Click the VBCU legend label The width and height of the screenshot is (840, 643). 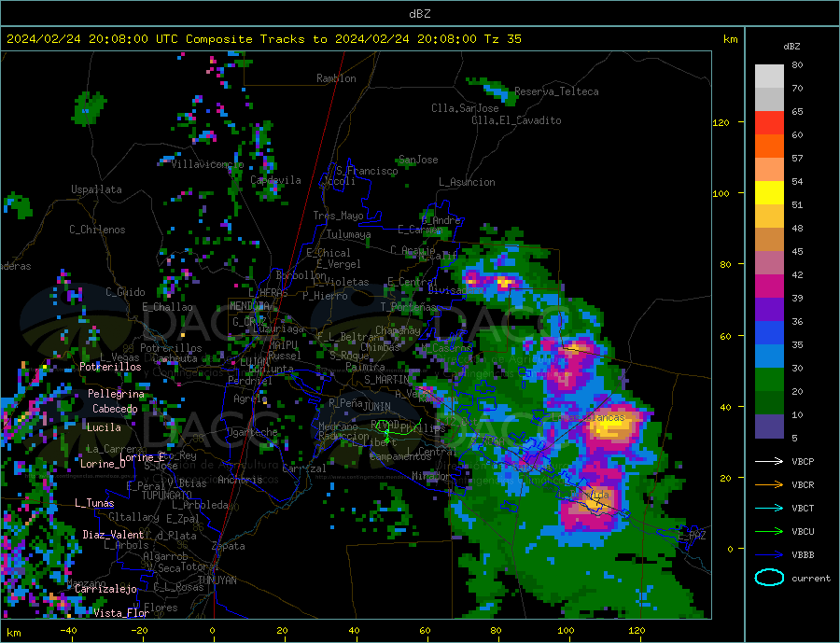click(803, 532)
